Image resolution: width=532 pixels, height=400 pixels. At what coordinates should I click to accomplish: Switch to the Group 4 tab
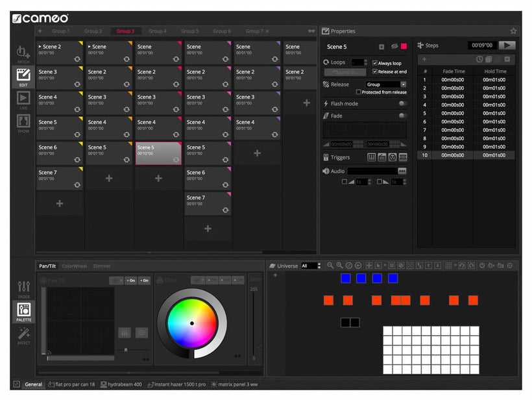158,31
